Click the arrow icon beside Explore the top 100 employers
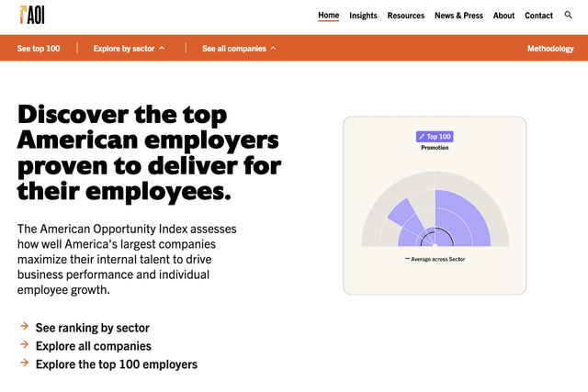The width and height of the screenshot is (588, 392). pos(25,363)
